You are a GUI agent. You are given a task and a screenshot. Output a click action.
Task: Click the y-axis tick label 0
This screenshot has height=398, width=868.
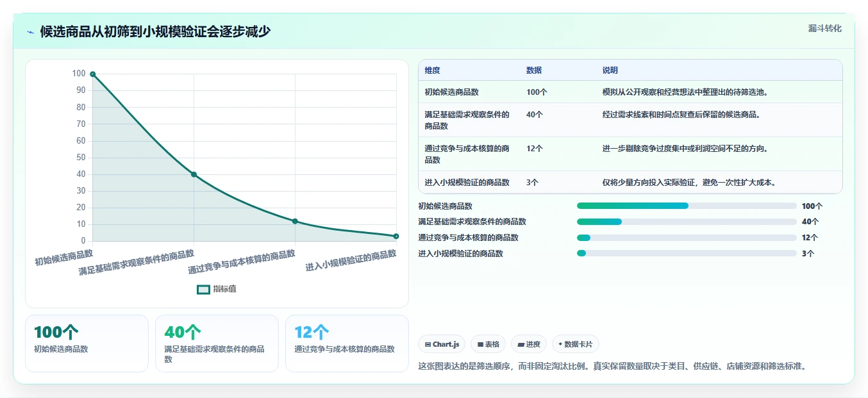(x=83, y=241)
